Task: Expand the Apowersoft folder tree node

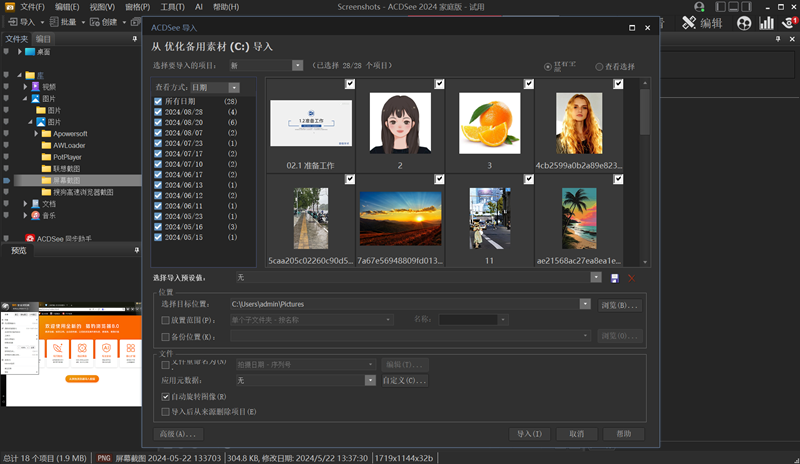Action: pos(36,133)
